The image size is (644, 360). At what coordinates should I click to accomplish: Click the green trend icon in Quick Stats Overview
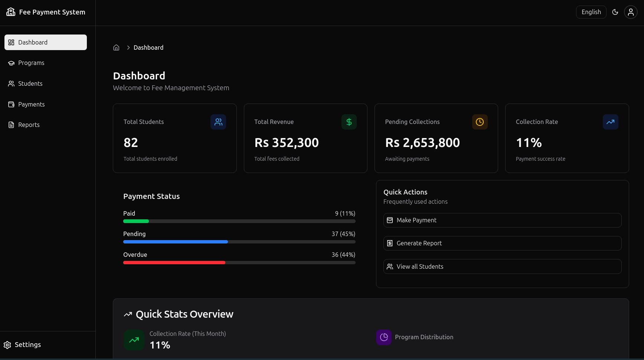click(x=134, y=340)
